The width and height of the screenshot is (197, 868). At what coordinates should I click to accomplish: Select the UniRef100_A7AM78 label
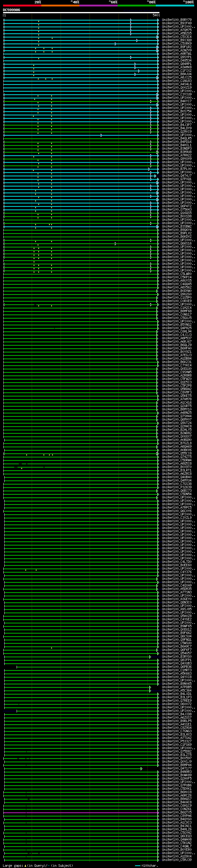tap(177, 399)
